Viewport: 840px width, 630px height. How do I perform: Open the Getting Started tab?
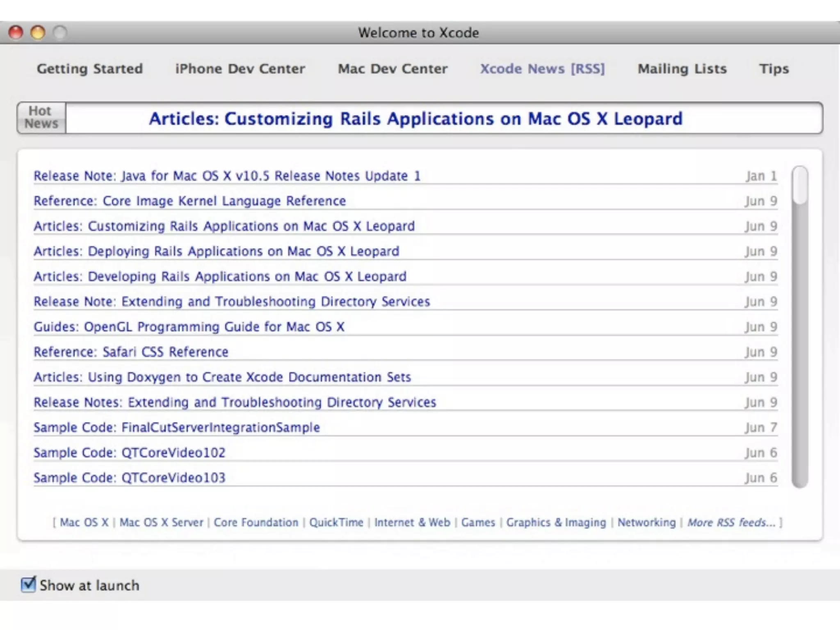coord(90,68)
